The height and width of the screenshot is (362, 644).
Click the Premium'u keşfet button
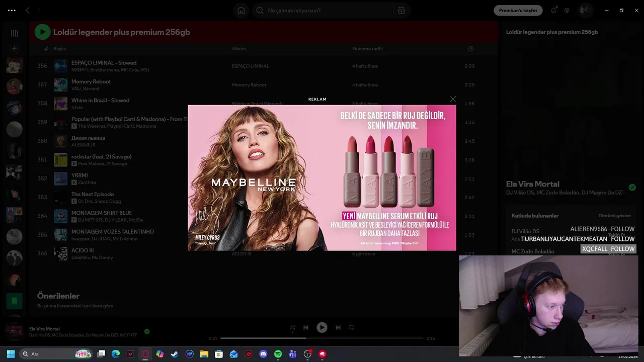518,10
